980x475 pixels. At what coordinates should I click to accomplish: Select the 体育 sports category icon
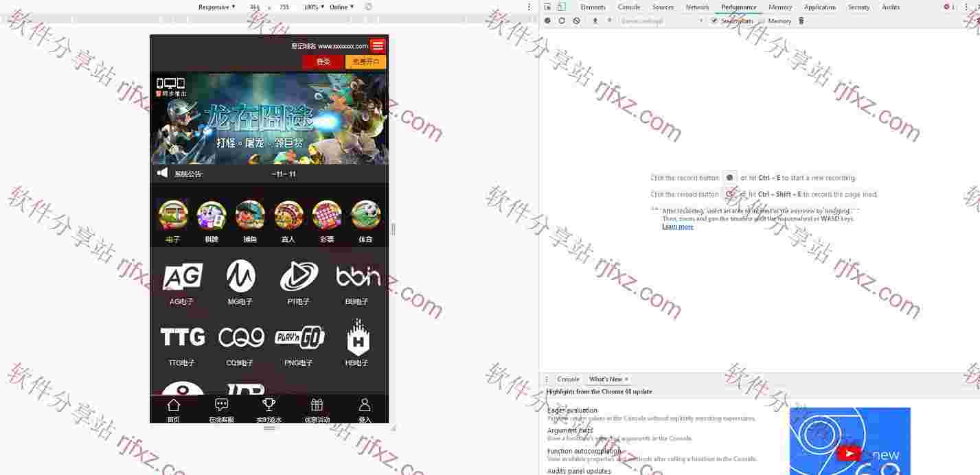(365, 215)
